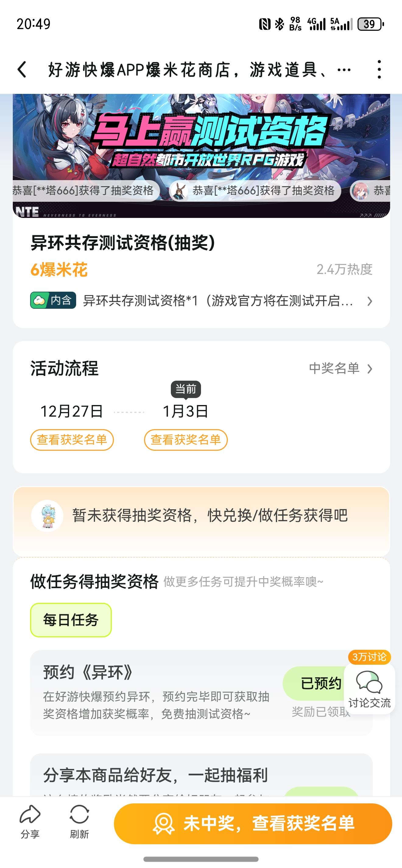The image size is (402, 868).
Task: View winners list for 1月3日
Action: [x=186, y=440]
